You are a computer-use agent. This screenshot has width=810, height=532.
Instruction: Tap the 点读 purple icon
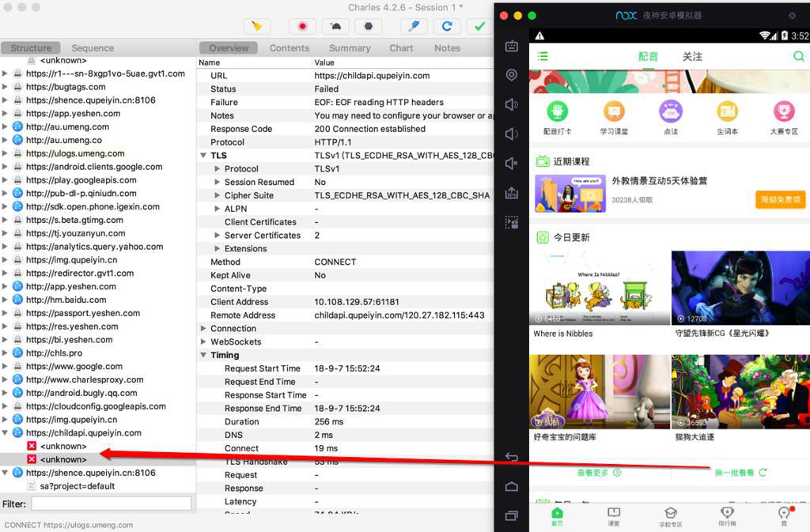671,111
